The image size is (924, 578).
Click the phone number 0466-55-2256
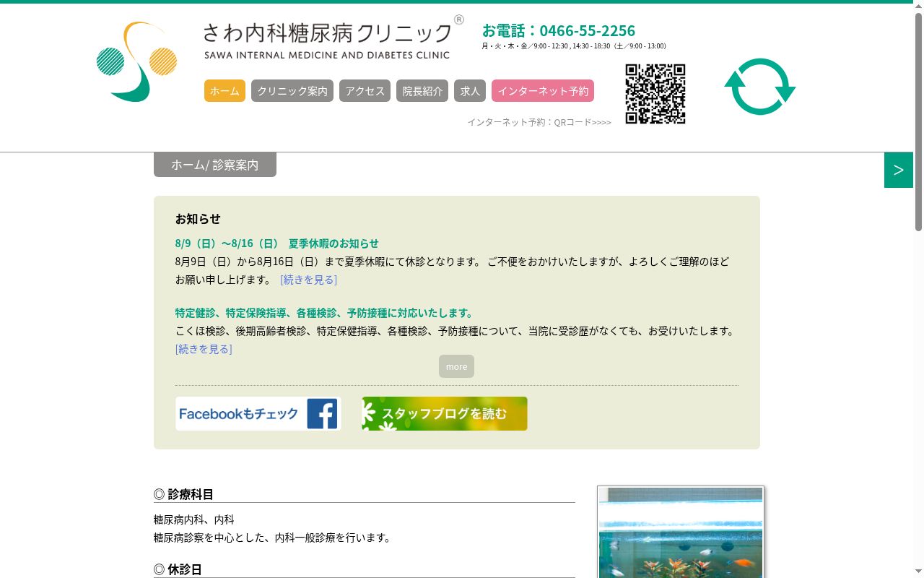click(x=587, y=30)
